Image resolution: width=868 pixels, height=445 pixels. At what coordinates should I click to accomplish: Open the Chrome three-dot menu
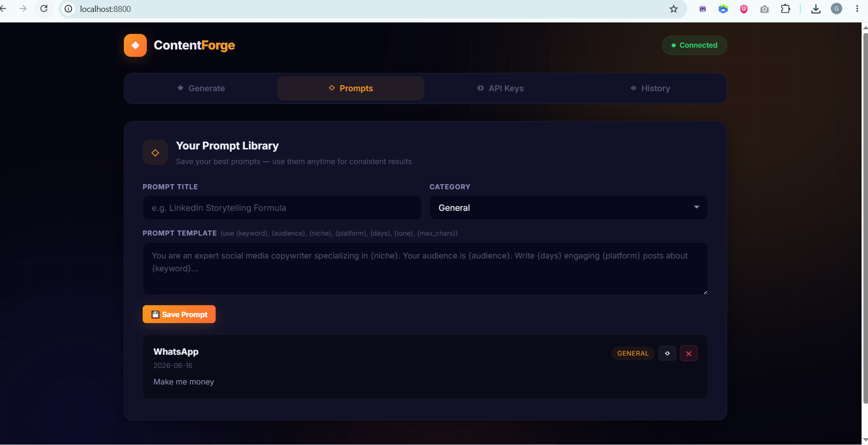857,9
